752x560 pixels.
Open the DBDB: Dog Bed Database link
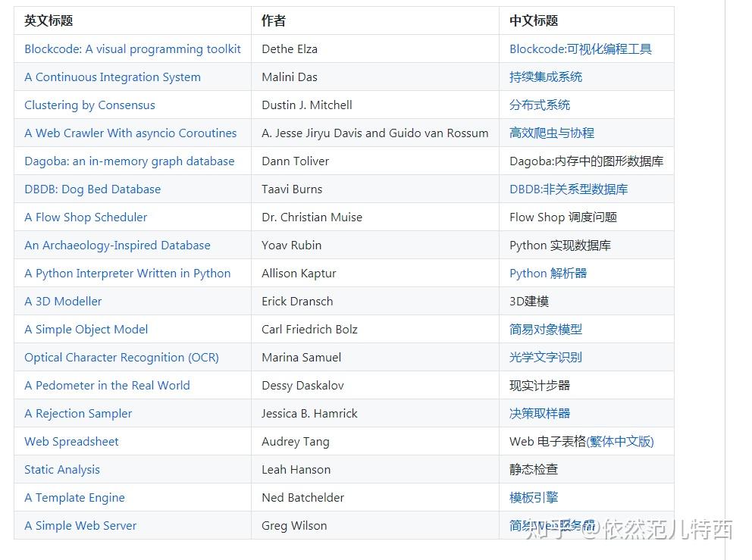click(x=92, y=189)
